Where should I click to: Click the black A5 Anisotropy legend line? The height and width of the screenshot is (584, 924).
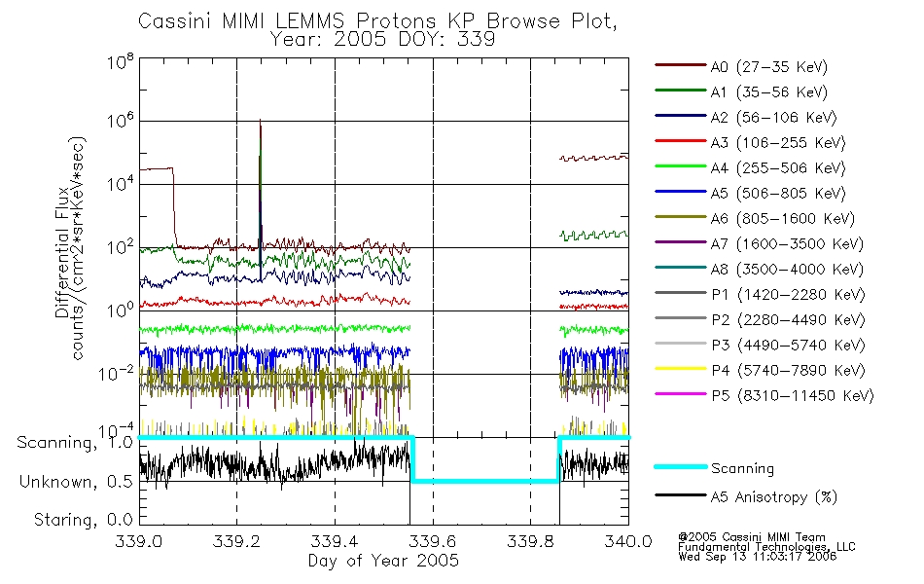point(681,494)
